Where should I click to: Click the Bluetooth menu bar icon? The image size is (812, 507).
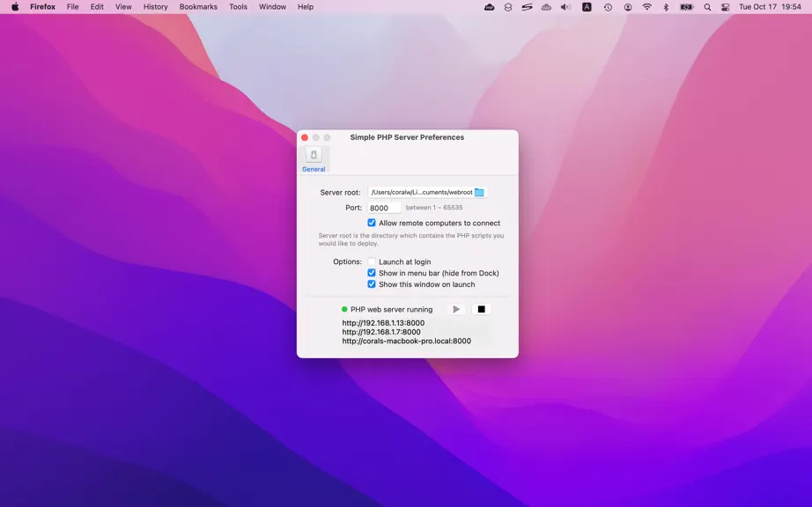pyautogui.click(x=666, y=7)
